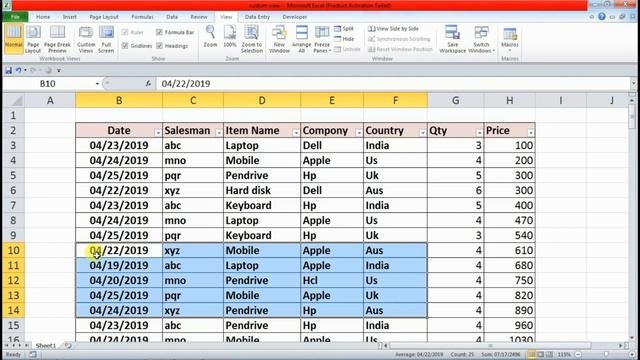640x360 pixels.
Task: Open Switch Windows menu
Action: 482,39
